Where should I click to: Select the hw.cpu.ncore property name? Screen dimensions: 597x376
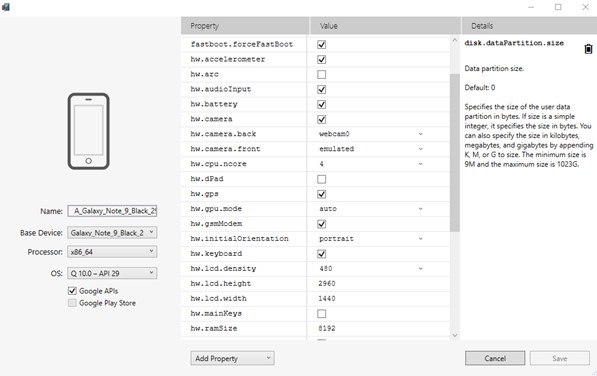coord(218,164)
